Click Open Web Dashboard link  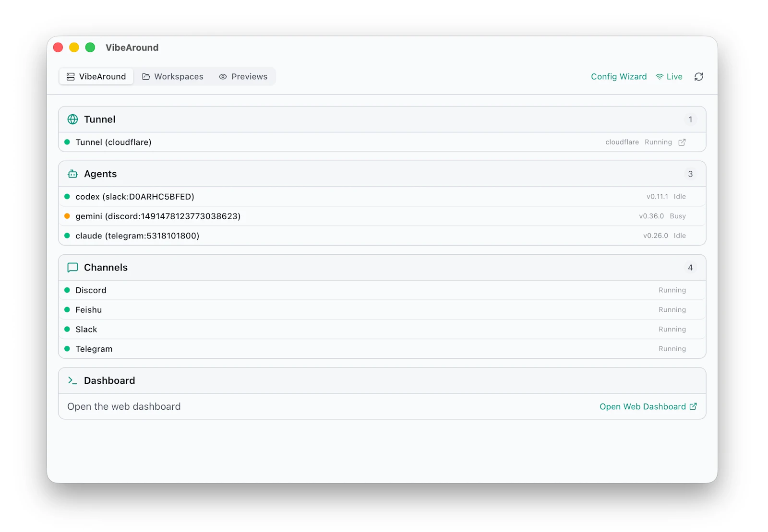(x=648, y=407)
